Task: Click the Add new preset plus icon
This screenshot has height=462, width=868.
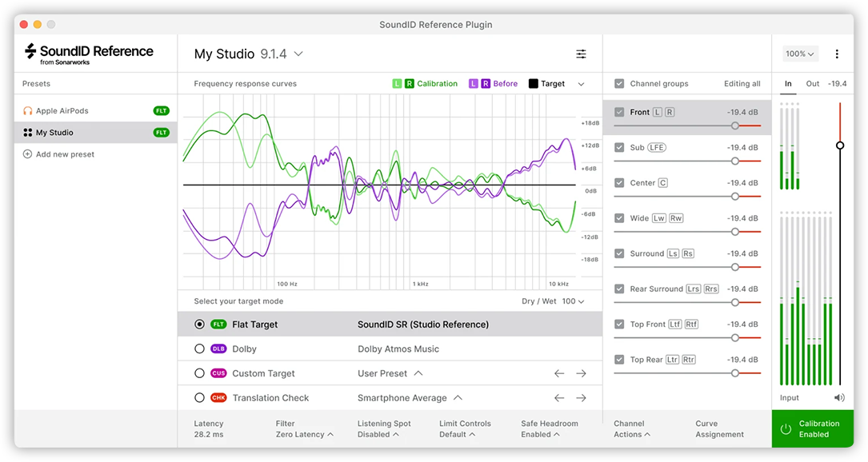Action: click(x=27, y=154)
